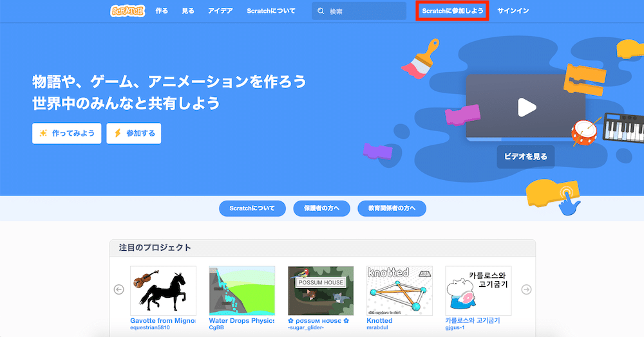The image size is (644, 337).
Task: Open the アイデア menu item
Action: pyautogui.click(x=220, y=11)
